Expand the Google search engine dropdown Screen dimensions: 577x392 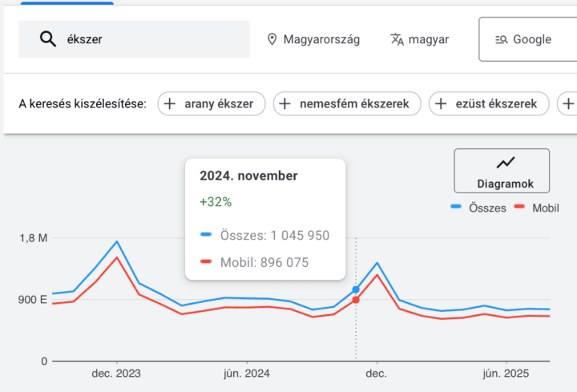tap(527, 39)
